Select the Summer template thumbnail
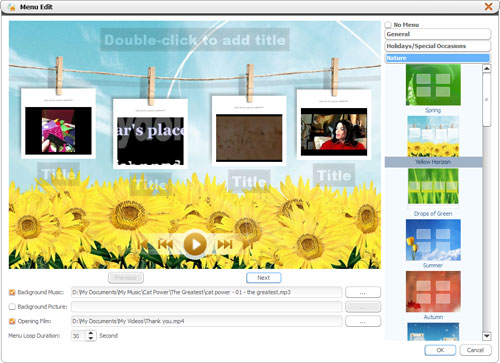The image size is (500, 363). pyautogui.click(x=433, y=240)
